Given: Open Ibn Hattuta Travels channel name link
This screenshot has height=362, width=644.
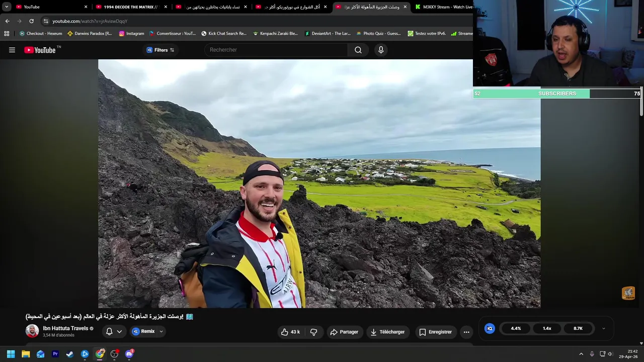Looking at the screenshot, I should click(65, 328).
